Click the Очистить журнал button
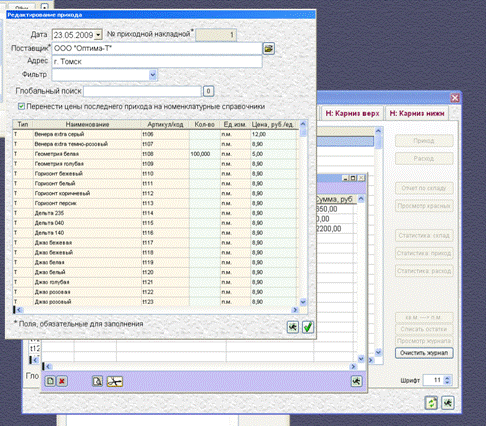Image resolution: width=486 pixels, height=426 pixels. (x=424, y=353)
